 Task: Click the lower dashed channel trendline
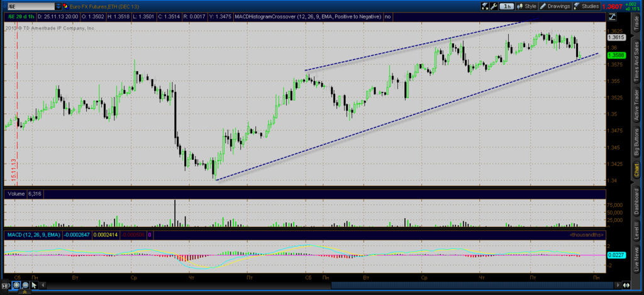tap(407, 117)
